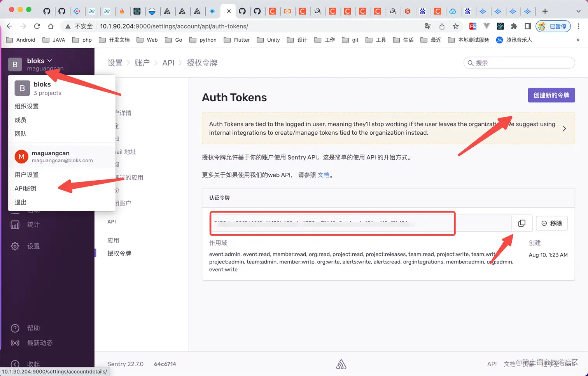588x376 pixels.
Task: Click the maguangcan user avatar
Action: (21, 156)
